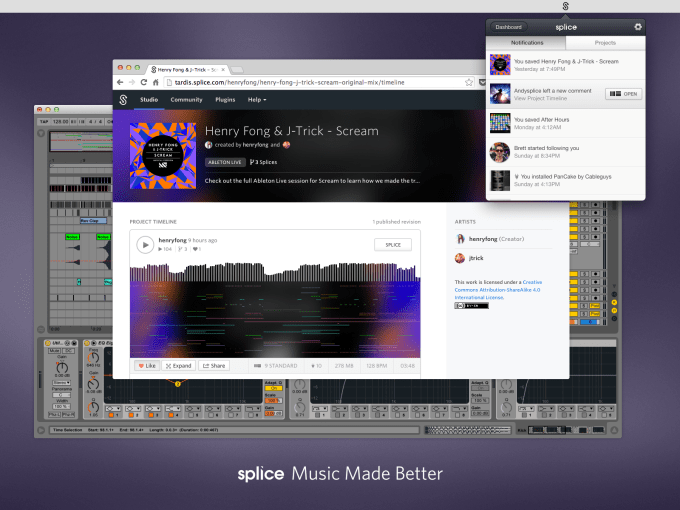Click the Splice icon in the macOS menu bar
Image resolution: width=680 pixels, height=510 pixels.
click(565, 6)
